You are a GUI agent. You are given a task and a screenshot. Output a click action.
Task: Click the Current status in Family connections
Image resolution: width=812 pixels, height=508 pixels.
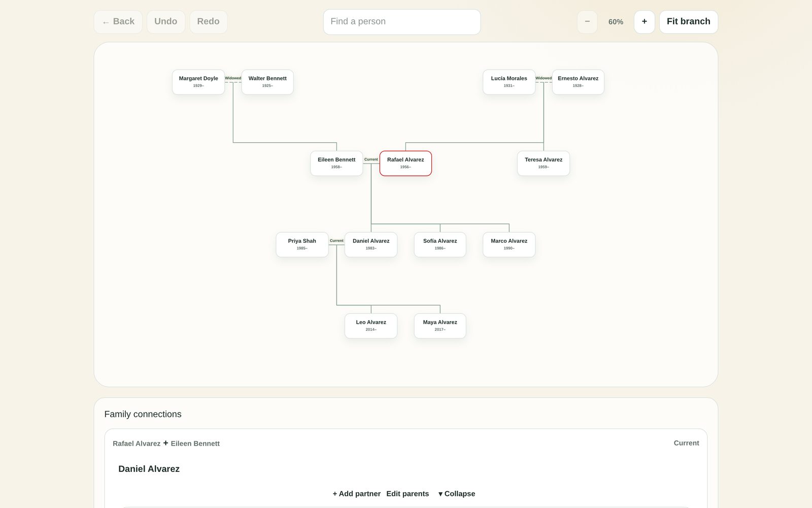coord(686,443)
